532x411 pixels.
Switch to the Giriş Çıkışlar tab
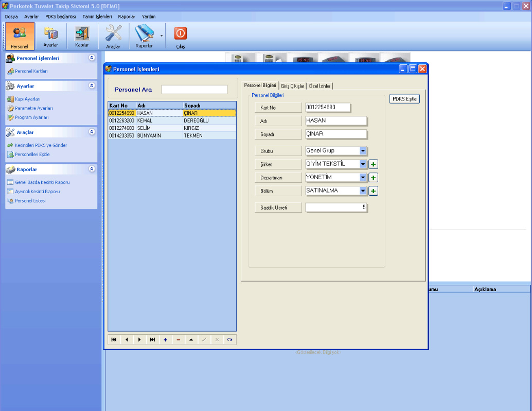(292, 86)
